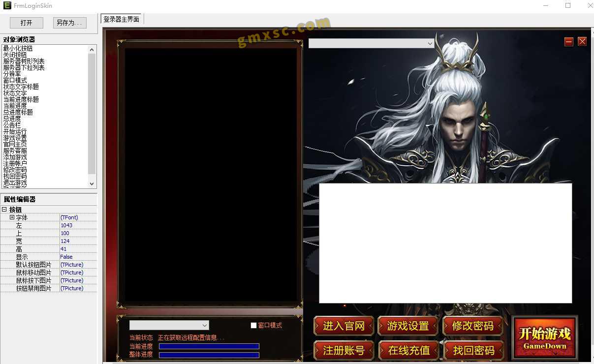Select 分辨率 in the object browser
This screenshot has height=364, width=594.
(12, 74)
